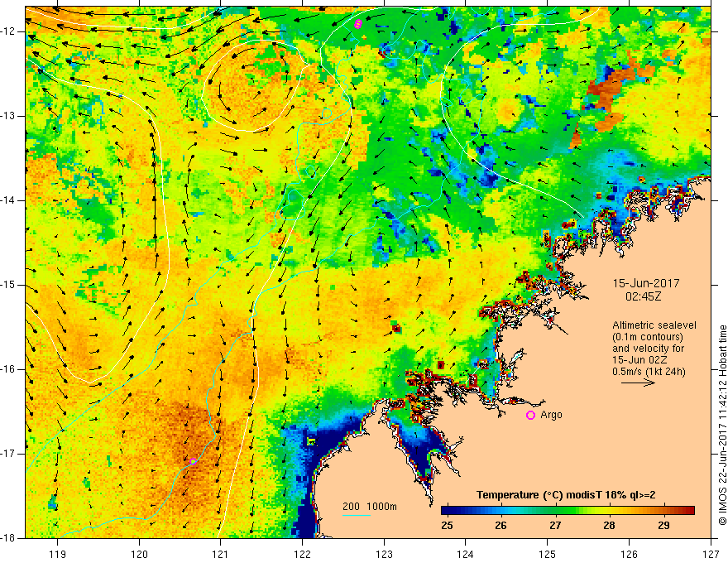728x563 pixels.
Task: Click latitude axis label -15
Action: click(x=8, y=285)
